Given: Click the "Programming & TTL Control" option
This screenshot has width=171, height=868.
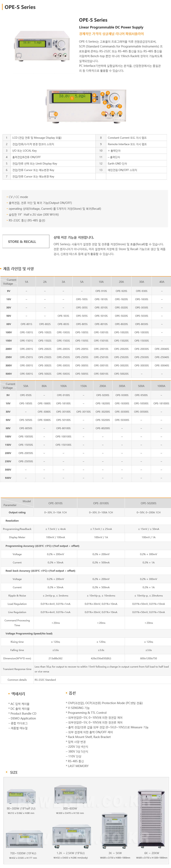Looking at the screenshot, I should click(86, 712).
